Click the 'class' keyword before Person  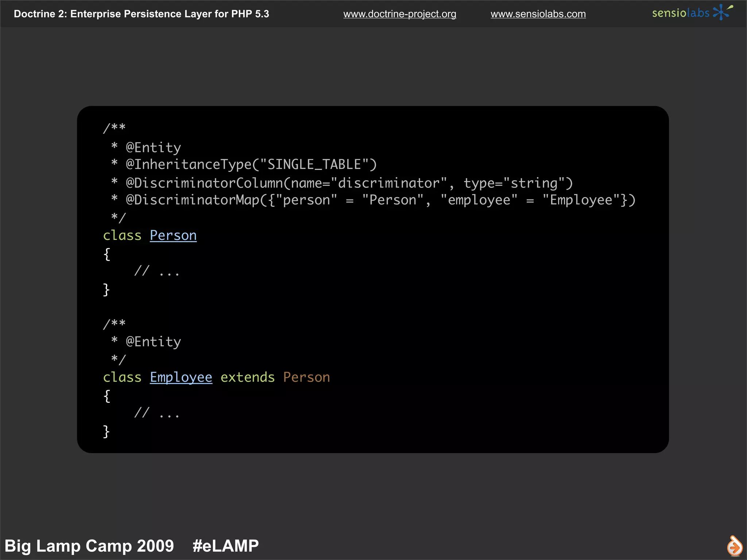pyautogui.click(x=122, y=236)
